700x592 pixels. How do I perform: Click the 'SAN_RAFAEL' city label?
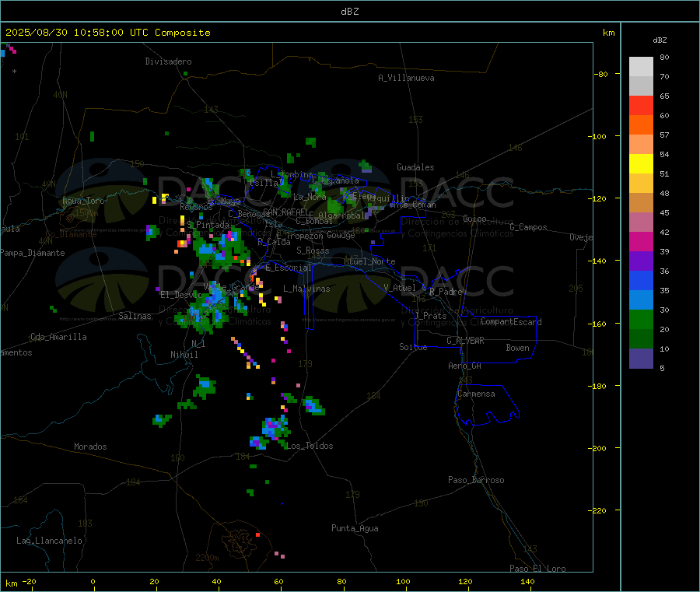coord(286,212)
